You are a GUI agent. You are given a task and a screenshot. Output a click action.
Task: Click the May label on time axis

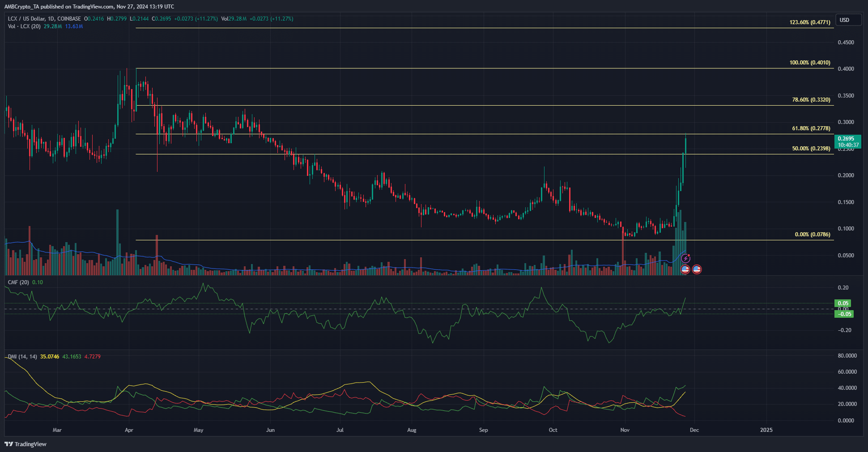click(x=199, y=430)
